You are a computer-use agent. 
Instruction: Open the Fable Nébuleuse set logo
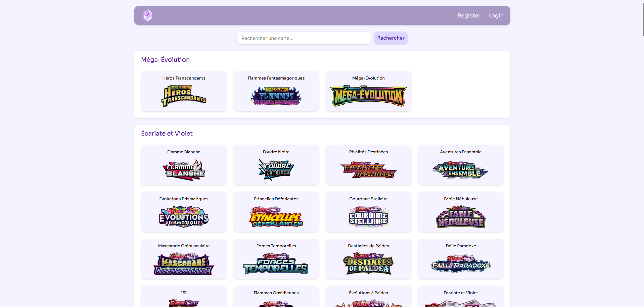461,217
